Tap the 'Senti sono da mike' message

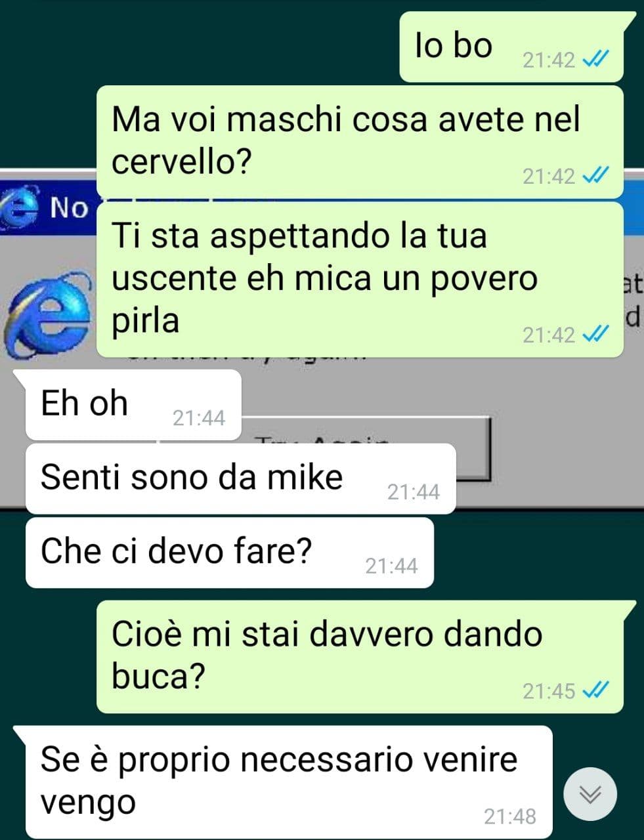[x=240, y=478]
